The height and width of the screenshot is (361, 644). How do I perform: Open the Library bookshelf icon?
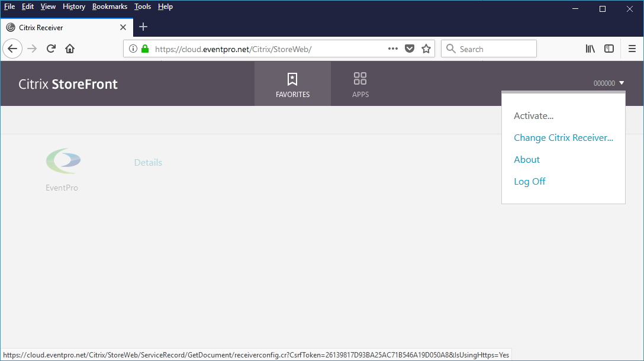(590, 49)
